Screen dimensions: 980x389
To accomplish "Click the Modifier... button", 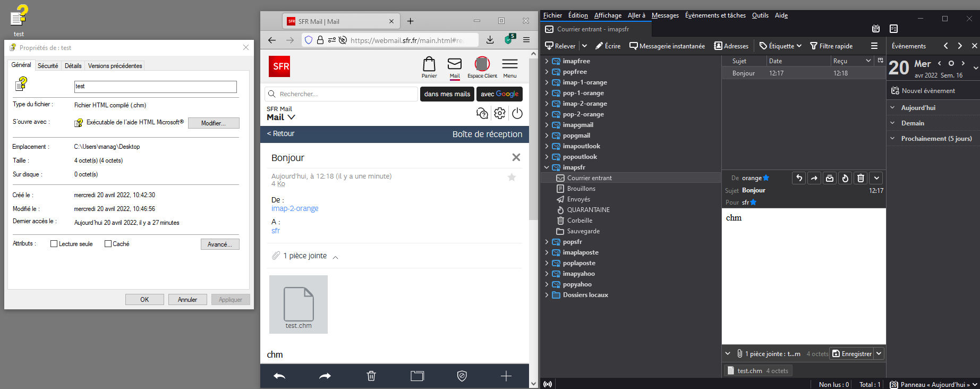I will click(214, 123).
